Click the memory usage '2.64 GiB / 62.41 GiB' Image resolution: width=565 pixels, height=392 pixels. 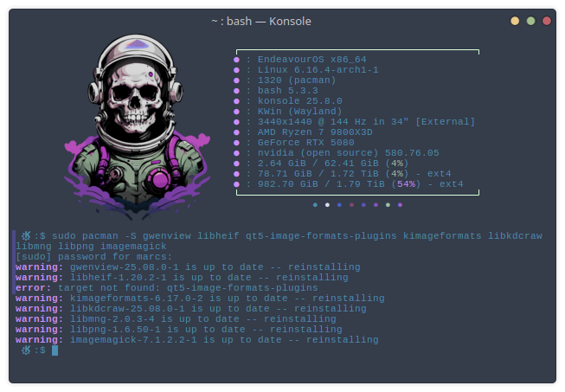[x=318, y=164]
